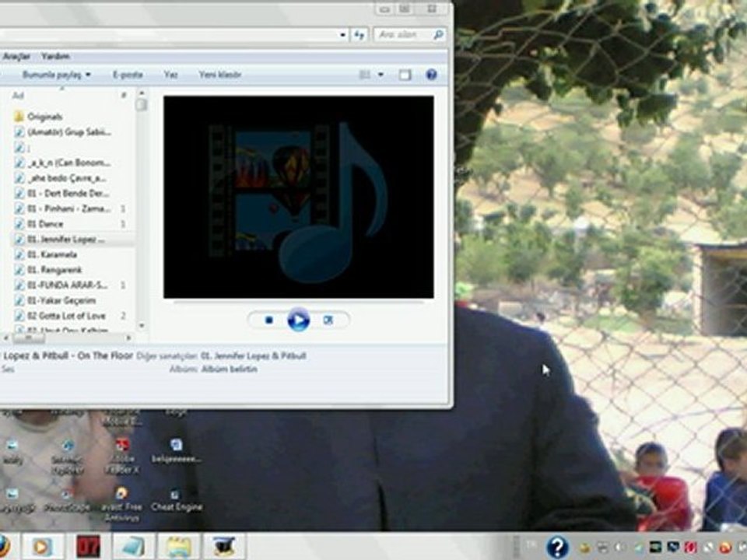
Task: Open Adobe Reader X desktop shortcut
Action: point(122,457)
